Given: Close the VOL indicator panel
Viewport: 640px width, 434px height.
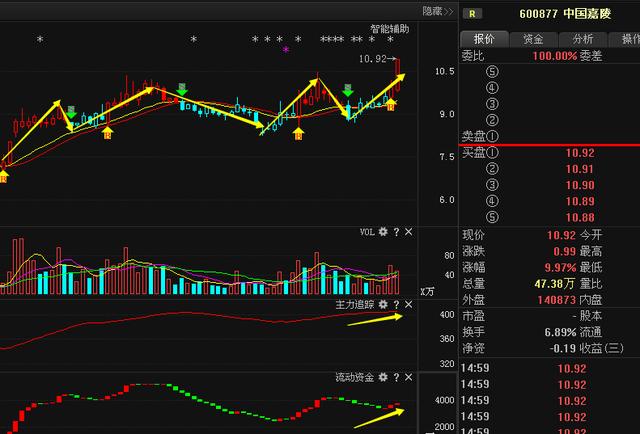Looking at the screenshot, I should point(408,232).
